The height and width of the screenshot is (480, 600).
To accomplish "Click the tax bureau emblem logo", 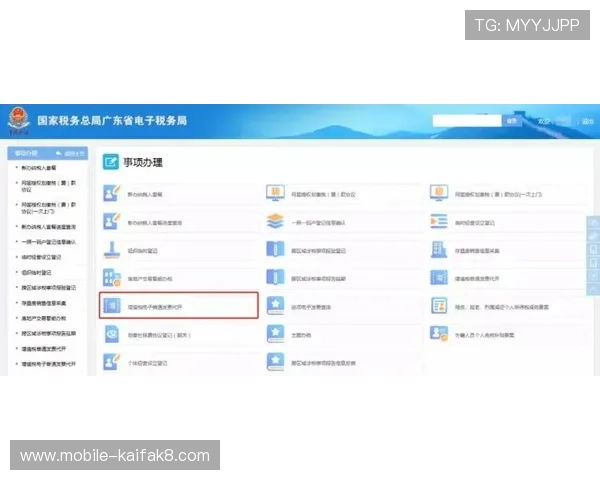I will tap(18, 121).
